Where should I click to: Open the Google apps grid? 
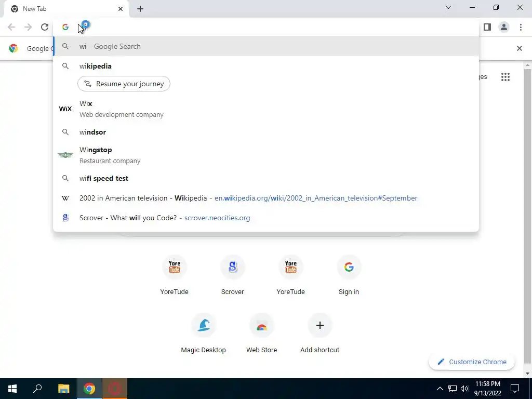[x=505, y=77]
